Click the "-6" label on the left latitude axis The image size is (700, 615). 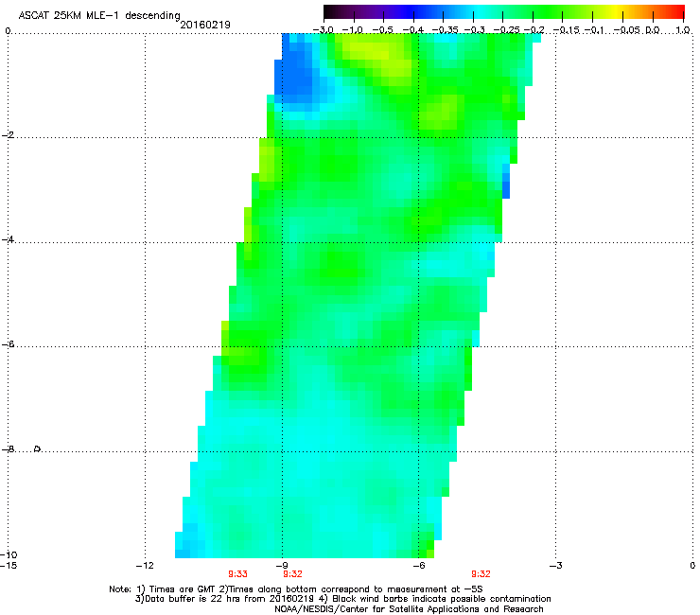(x=8, y=344)
